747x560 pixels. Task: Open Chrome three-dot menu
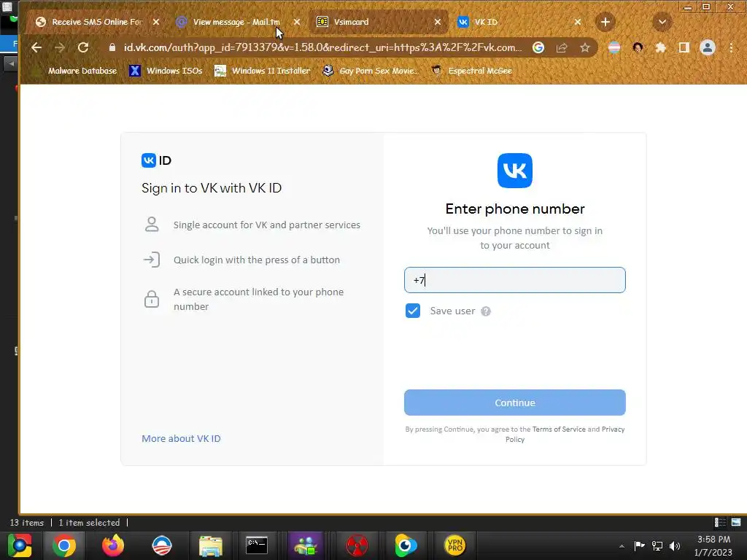click(x=731, y=47)
